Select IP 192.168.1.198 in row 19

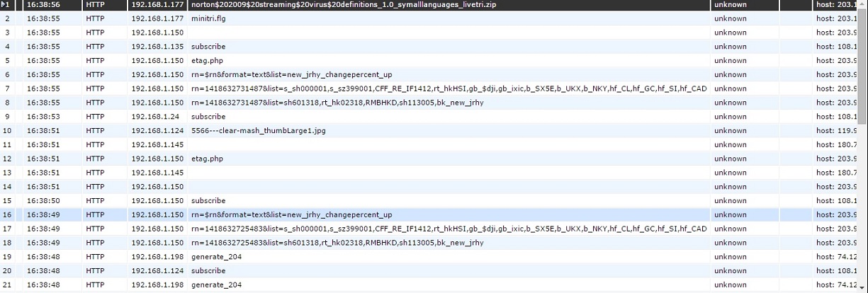(157, 257)
